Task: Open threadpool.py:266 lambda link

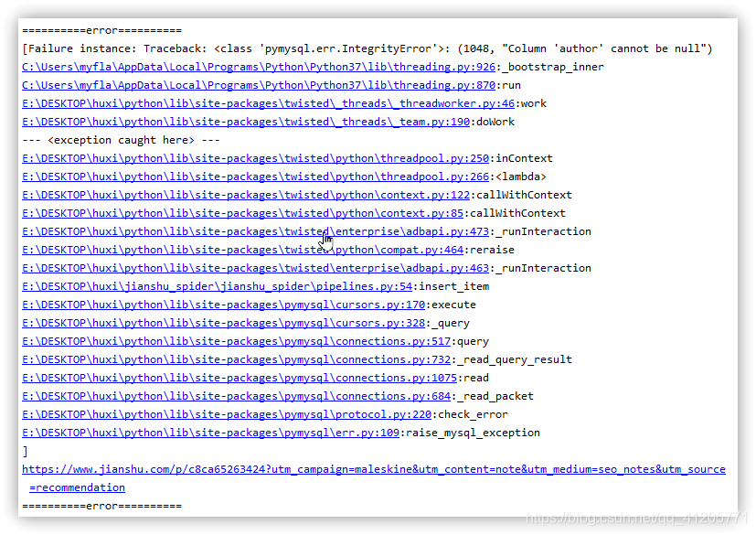Action: pyautogui.click(x=256, y=177)
